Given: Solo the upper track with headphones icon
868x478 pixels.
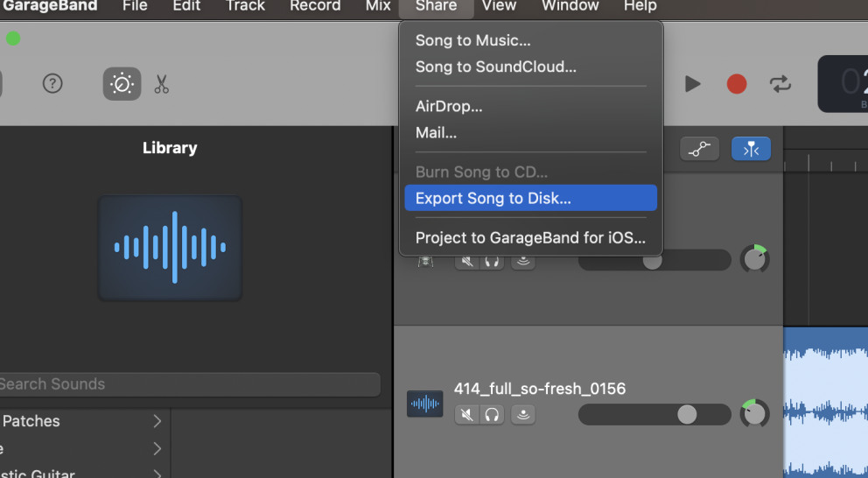Looking at the screenshot, I should pos(492,262).
